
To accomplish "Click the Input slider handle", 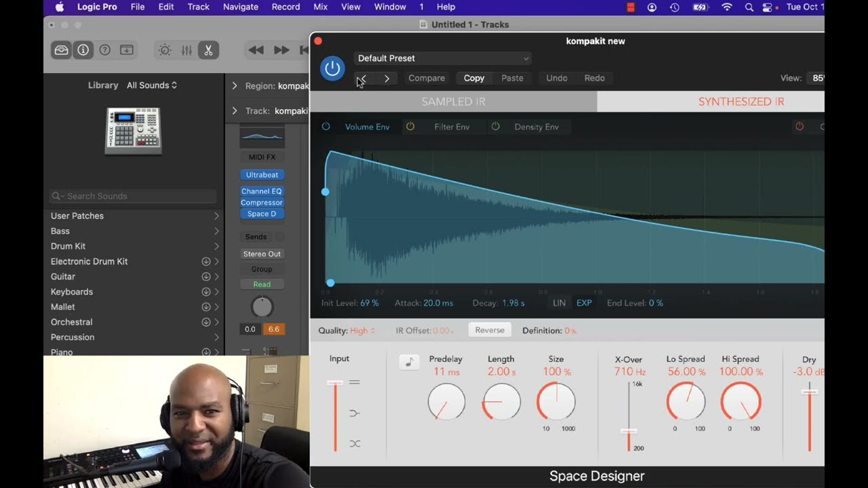I will pos(334,383).
